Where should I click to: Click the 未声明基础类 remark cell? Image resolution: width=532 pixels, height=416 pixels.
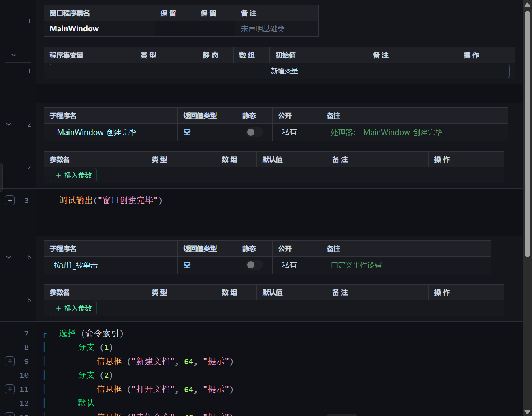tap(277, 29)
